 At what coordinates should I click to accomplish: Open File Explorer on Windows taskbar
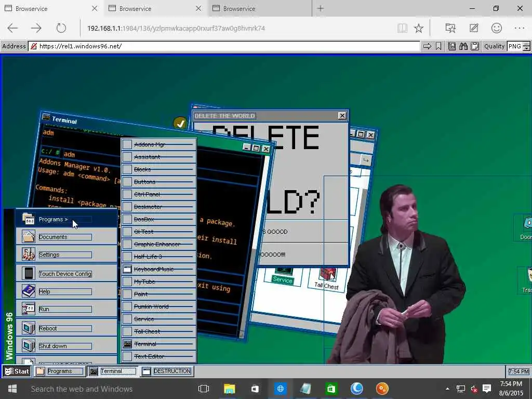click(x=229, y=389)
